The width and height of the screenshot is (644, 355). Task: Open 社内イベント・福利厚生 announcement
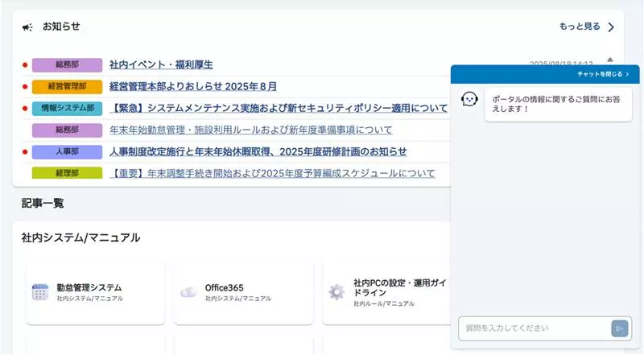[x=161, y=64]
